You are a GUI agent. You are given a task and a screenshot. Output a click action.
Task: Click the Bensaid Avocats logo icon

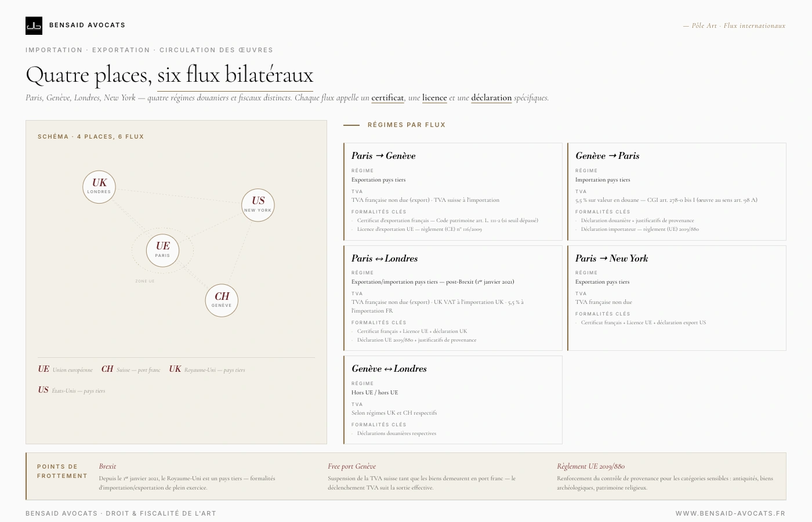(x=34, y=26)
